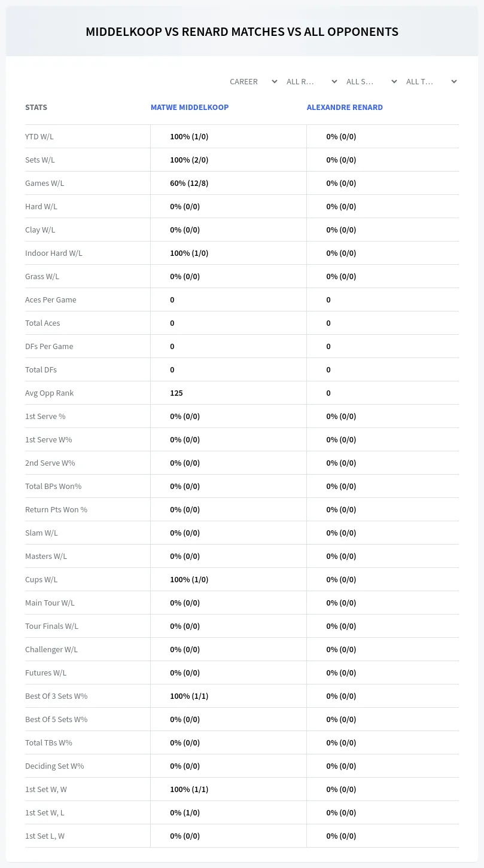Select Best Of 3 Sets W% value 100% (1/1)
This screenshot has height=868, width=484.
(189, 696)
